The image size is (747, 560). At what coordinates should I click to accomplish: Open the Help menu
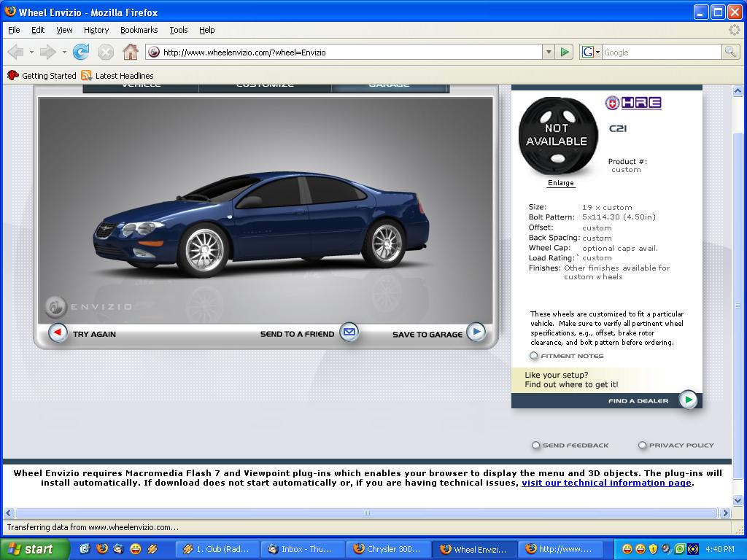[x=206, y=30]
